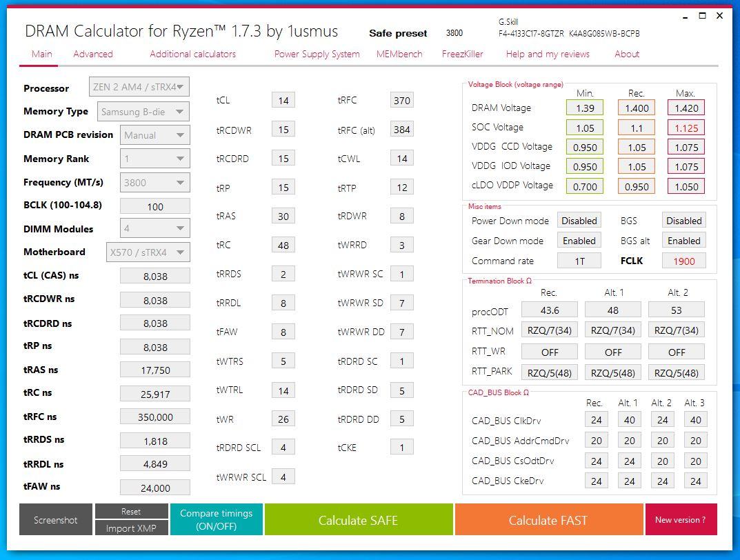The height and width of the screenshot is (560, 740).
Task: Click the procODT Rec. value 43.6
Action: pos(550,310)
